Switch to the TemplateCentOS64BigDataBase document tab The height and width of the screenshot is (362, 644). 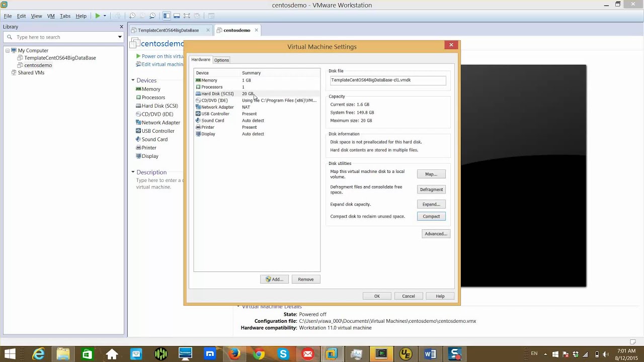(168, 30)
